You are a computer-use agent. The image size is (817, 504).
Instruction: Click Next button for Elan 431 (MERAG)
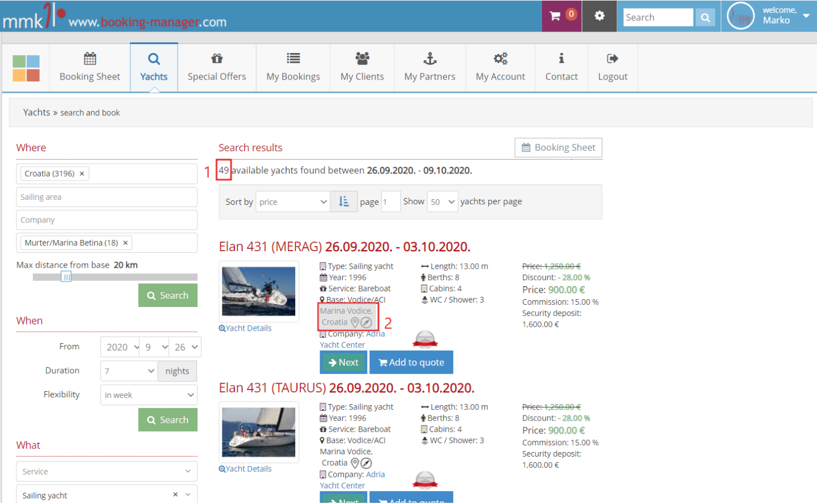click(x=343, y=362)
